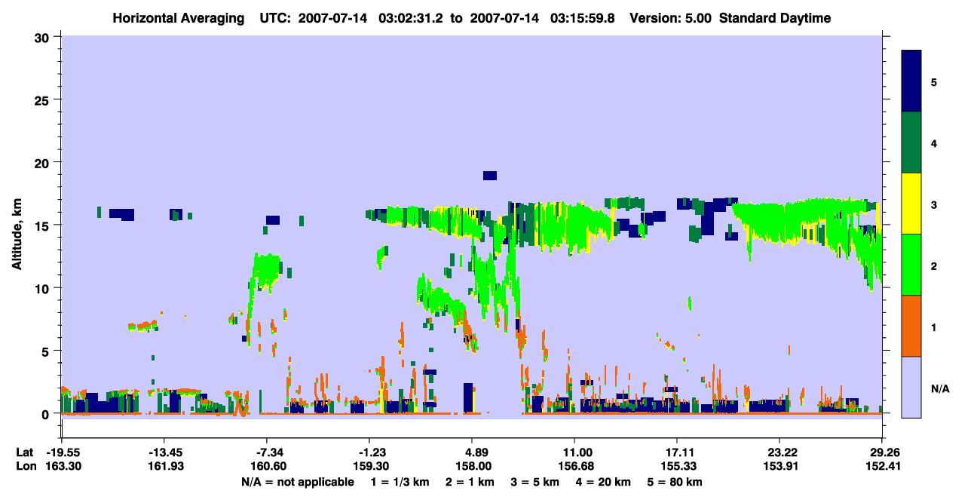The width and height of the screenshot is (980, 503).
Task: Click the y-axis tick label 25
Action: point(43,100)
